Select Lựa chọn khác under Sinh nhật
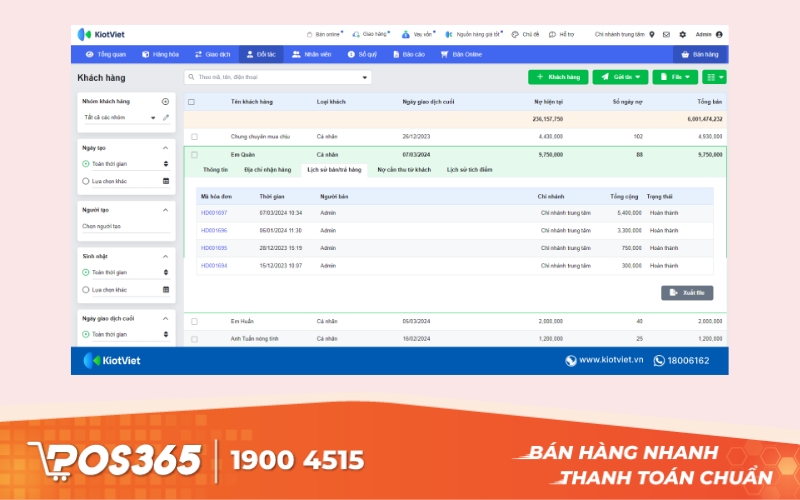Image resolution: width=800 pixels, height=500 pixels. tap(86, 290)
